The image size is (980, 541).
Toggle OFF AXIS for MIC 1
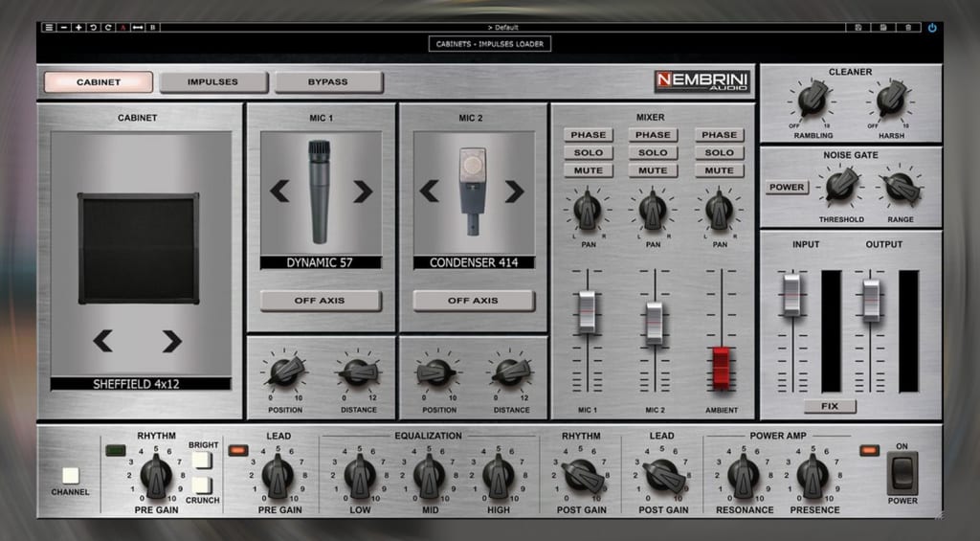coord(320,301)
